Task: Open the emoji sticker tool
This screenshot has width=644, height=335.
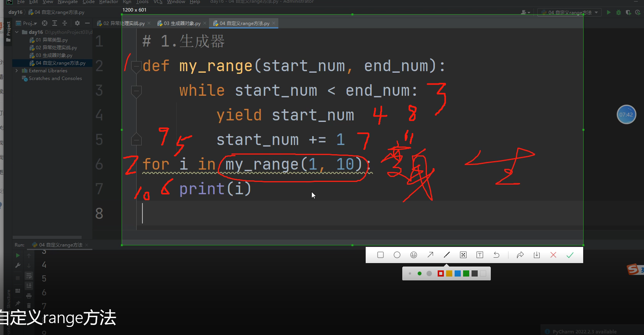Action: (413, 255)
